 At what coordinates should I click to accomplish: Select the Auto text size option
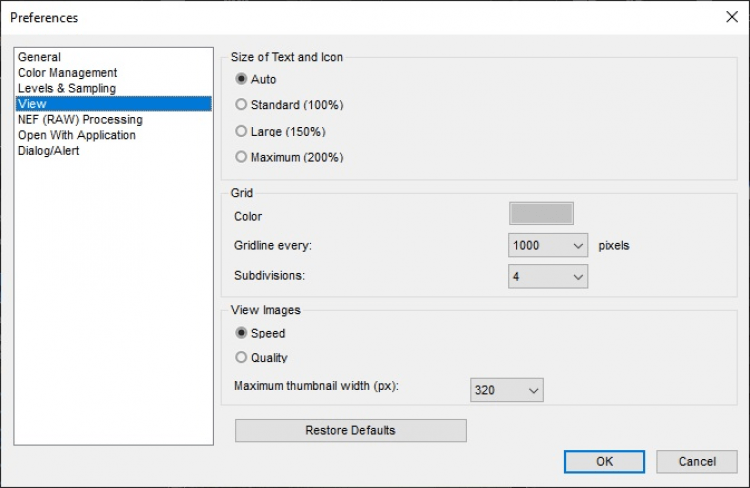[241, 79]
